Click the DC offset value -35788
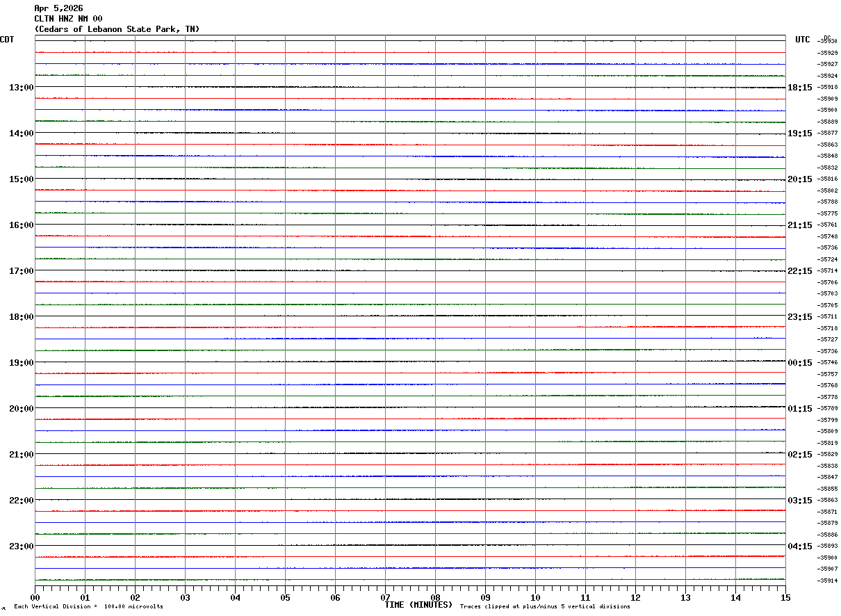The image size is (841, 616). point(827,202)
